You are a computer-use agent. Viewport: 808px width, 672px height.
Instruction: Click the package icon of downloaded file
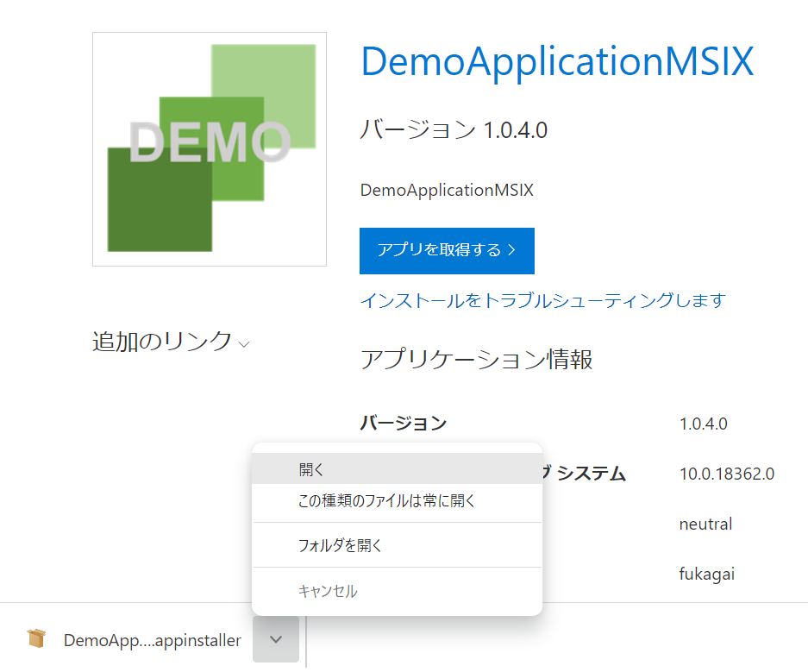36,638
